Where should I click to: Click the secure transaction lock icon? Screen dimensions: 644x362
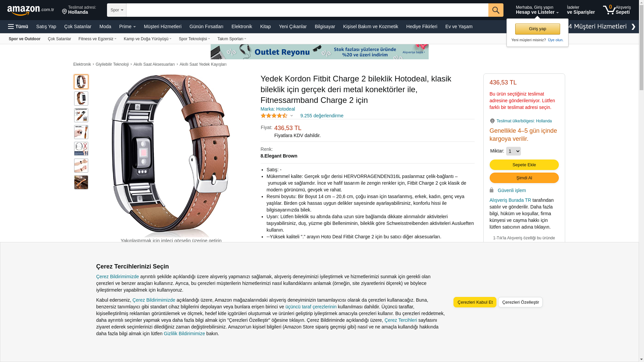491,190
